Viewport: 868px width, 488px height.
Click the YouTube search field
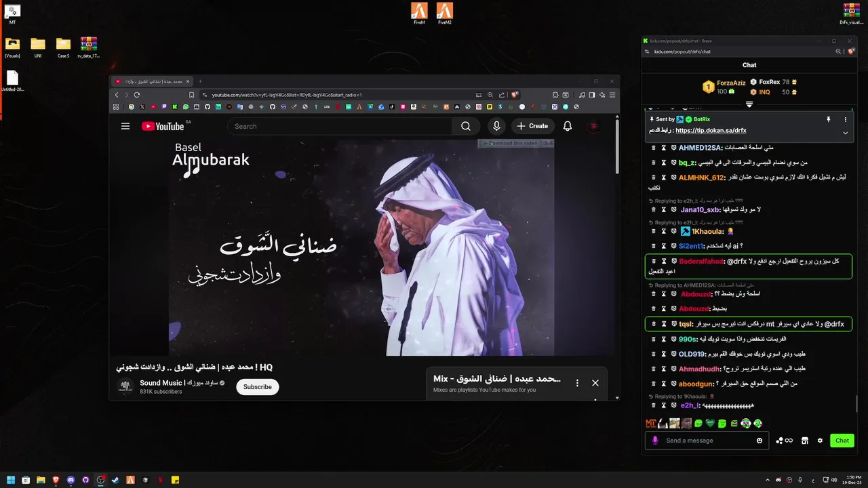[x=340, y=126]
